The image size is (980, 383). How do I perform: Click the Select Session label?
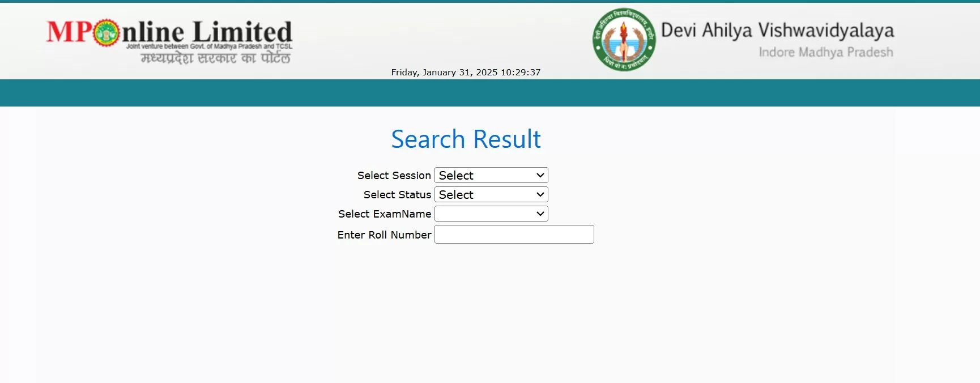click(394, 176)
